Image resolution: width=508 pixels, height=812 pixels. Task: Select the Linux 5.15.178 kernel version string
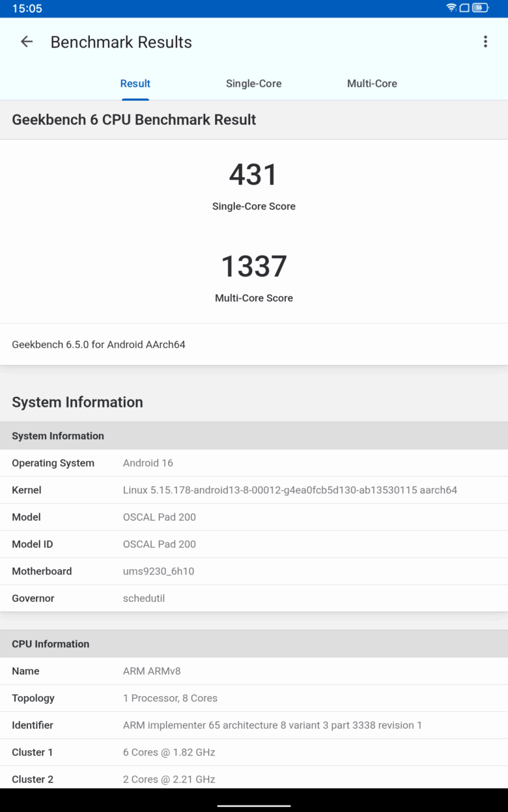click(290, 490)
